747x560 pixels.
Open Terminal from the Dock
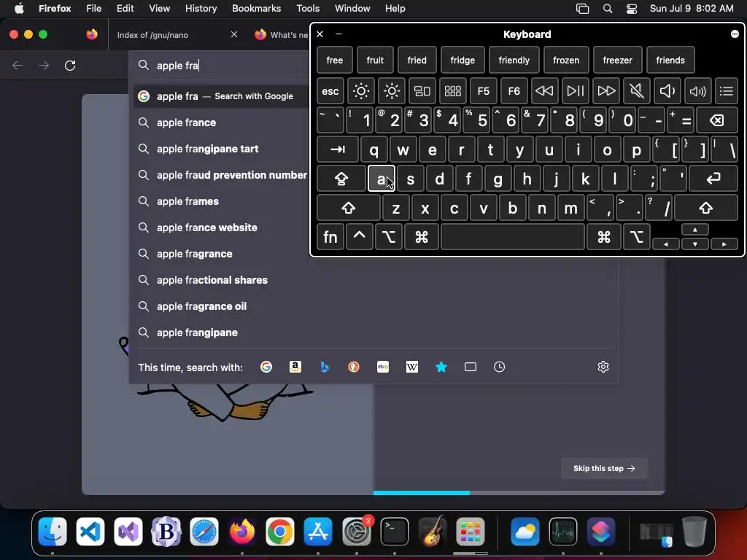(395, 532)
